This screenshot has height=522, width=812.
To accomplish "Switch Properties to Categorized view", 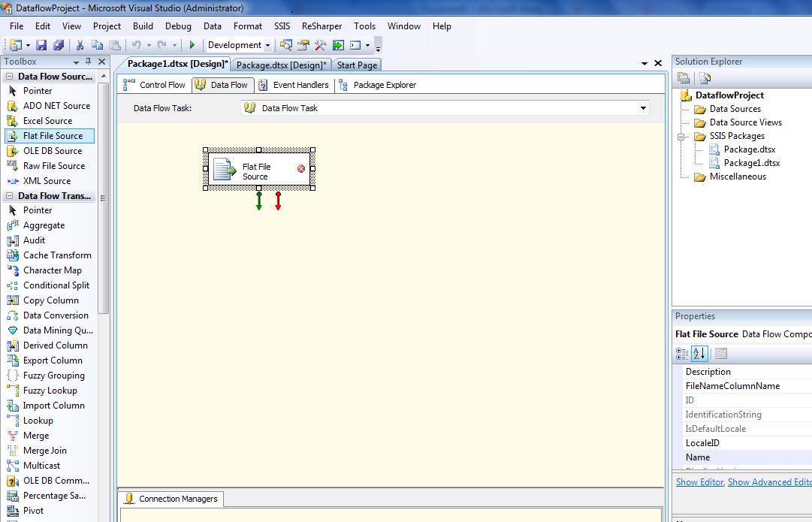I will click(x=682, y=353).
